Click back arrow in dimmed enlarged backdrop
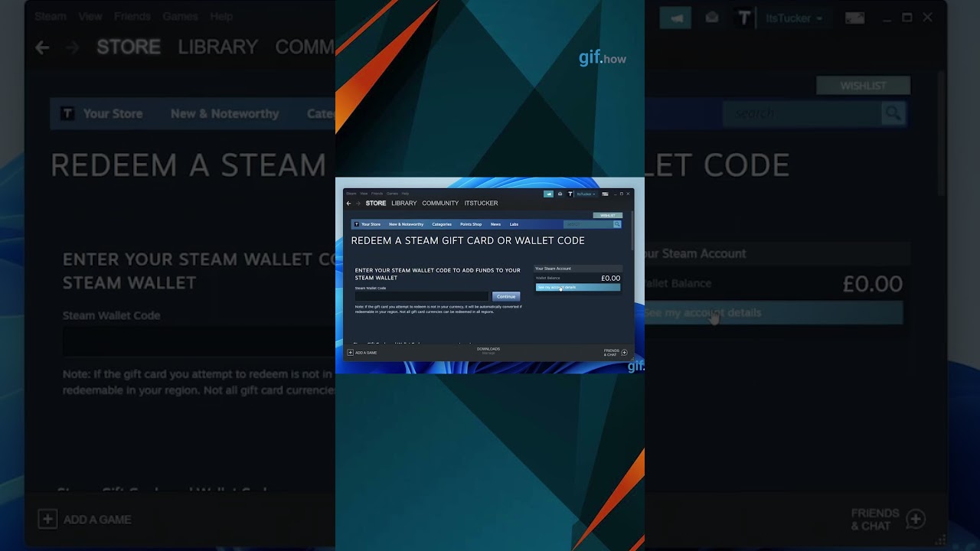The width and height of the screenshot is (980, 551). pyautogui.click(x=42, y=47)
